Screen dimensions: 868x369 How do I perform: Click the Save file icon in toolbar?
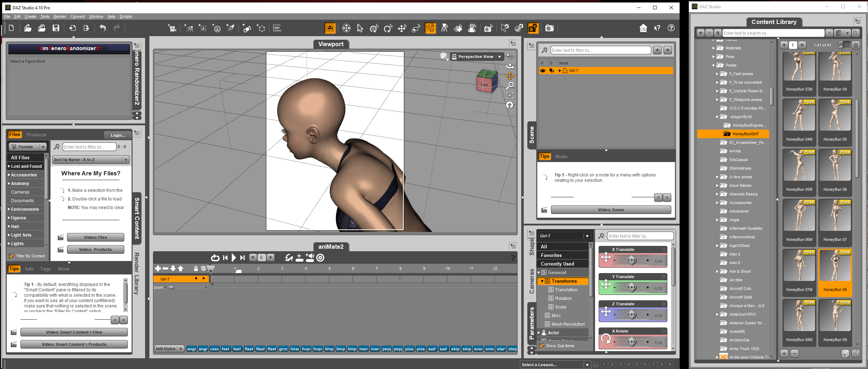click(x=56, y=28)
